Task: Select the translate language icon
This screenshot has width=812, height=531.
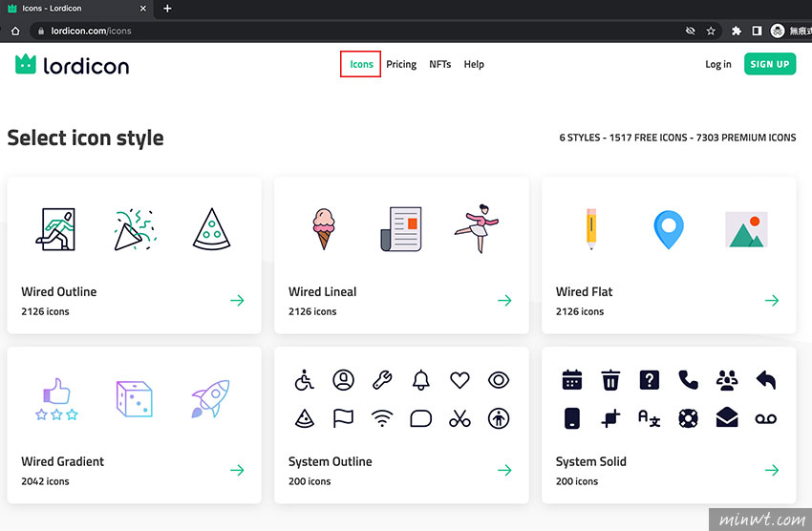Action: point(650,418)
